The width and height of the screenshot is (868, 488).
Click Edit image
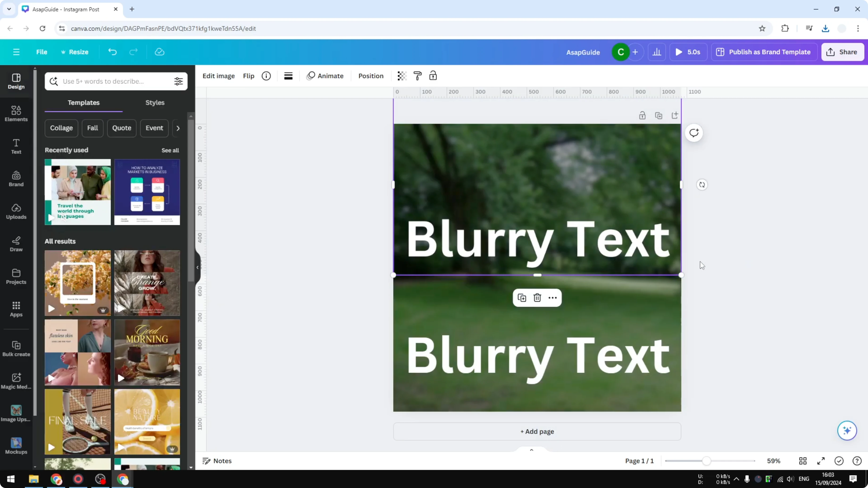click(218, 76)
